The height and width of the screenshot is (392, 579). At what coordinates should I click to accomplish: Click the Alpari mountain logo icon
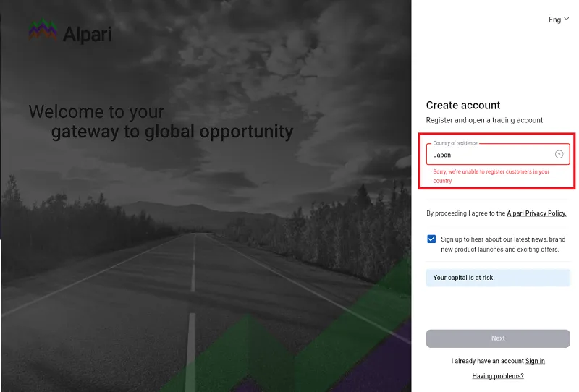(x=42, y=30)
